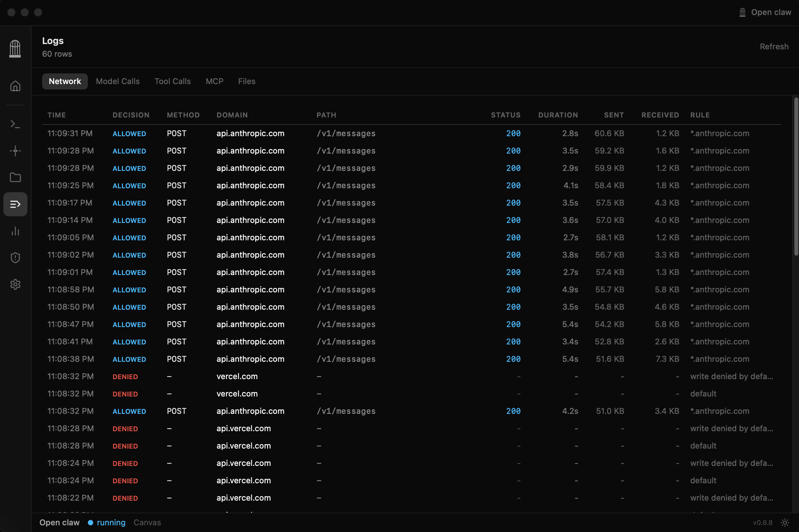Click the Canvas link in status bar
This screenshot has height=532, width=799.
pyautogui.click(x=147, y=523)
